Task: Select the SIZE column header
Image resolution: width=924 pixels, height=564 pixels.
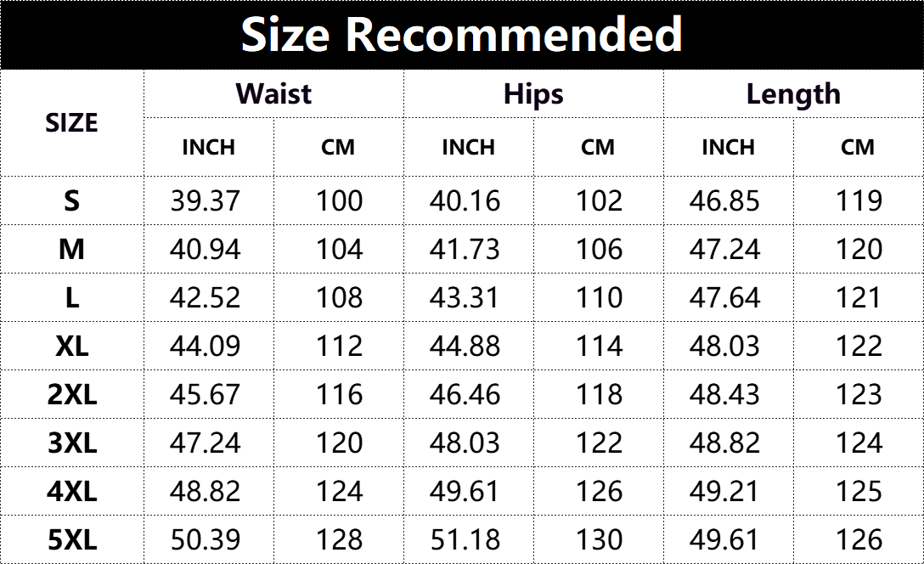Action: pyautogui.click(x=72, y=122)
